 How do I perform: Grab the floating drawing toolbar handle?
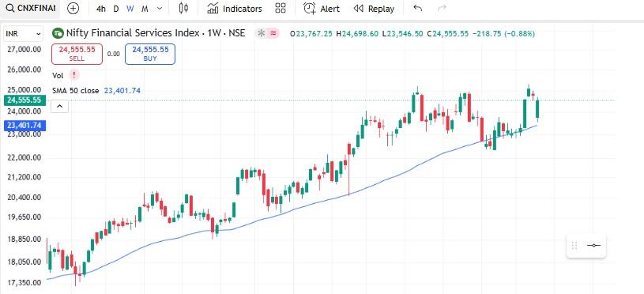click(574, 246)
